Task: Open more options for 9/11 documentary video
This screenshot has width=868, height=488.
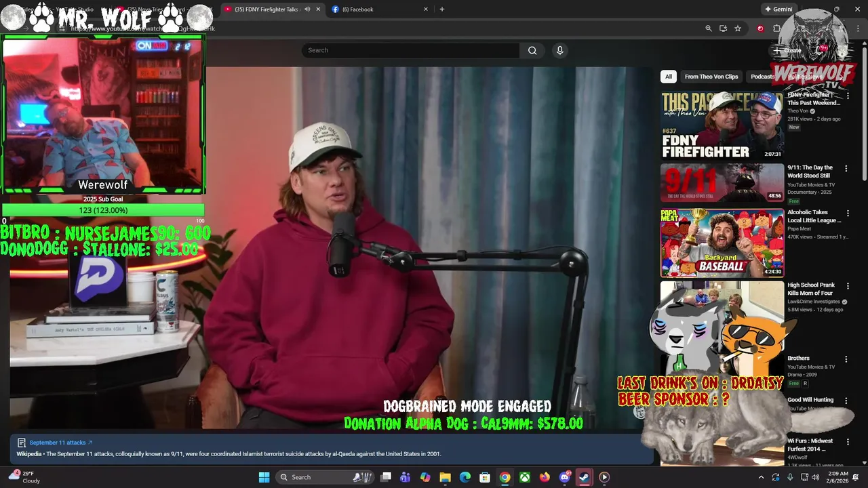Action: pyautogui.click(x=846, y=168)
